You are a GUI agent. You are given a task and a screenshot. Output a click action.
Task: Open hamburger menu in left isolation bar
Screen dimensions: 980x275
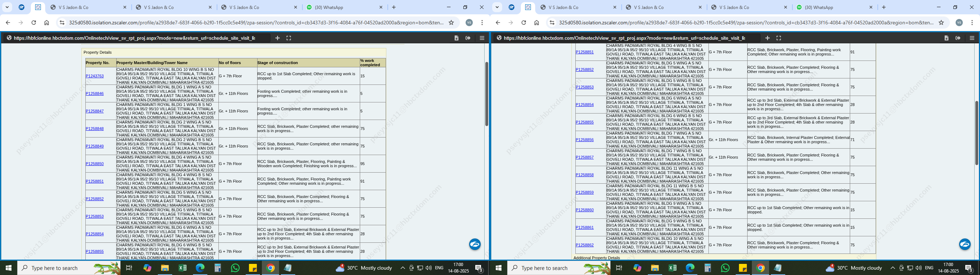click(x=482, y=38)
